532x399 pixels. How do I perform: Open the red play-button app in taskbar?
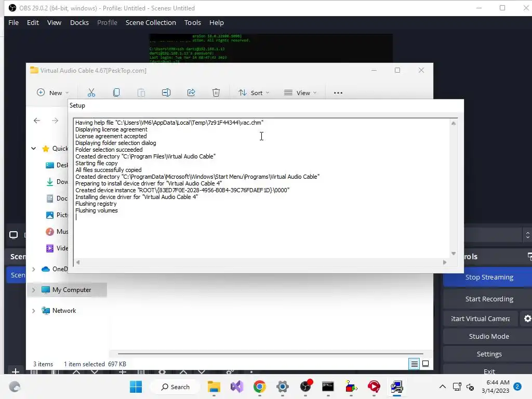[x=374, y=387]
